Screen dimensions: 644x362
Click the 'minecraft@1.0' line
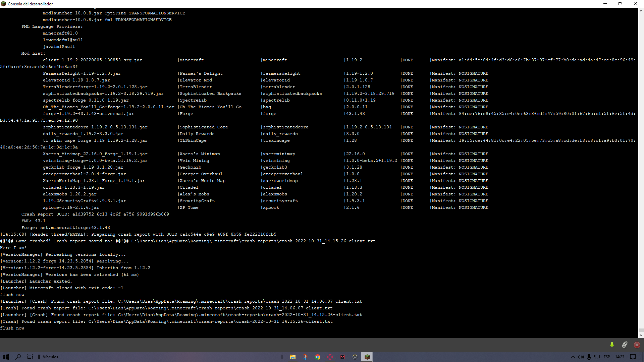pos(60,33)
